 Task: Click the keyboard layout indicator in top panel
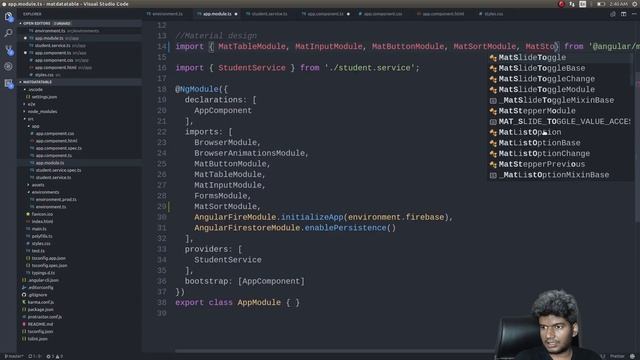(582, 4)
